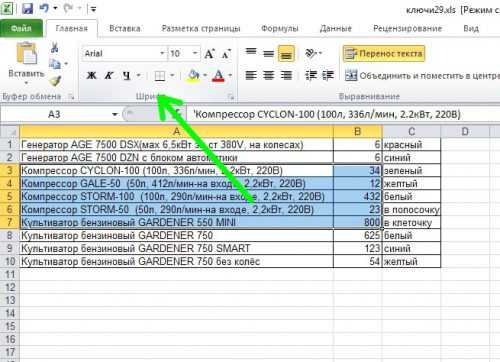Viewport: 500px width, 362px height.
Task: Toggle italic К formatting
Action: coord(109,76)
